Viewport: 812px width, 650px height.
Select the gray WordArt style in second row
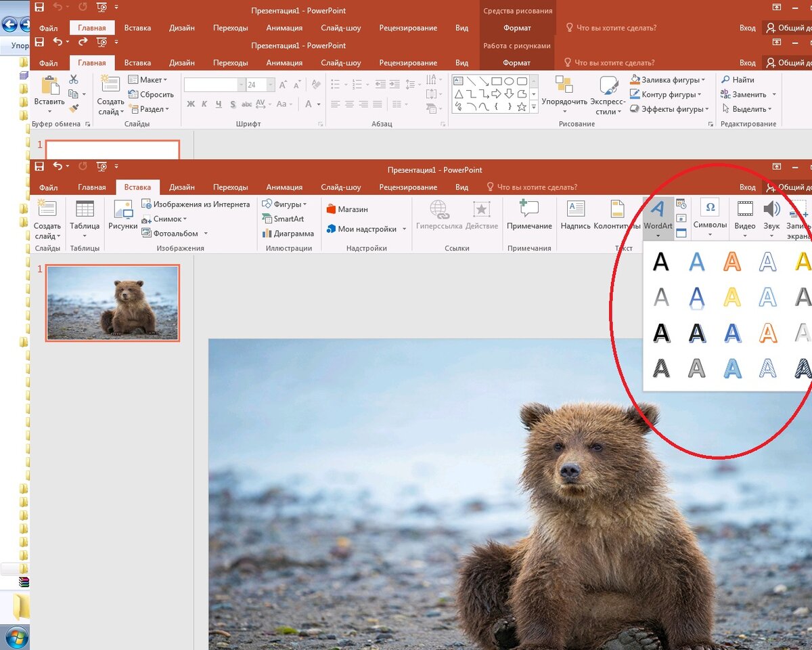click(660, 297)
